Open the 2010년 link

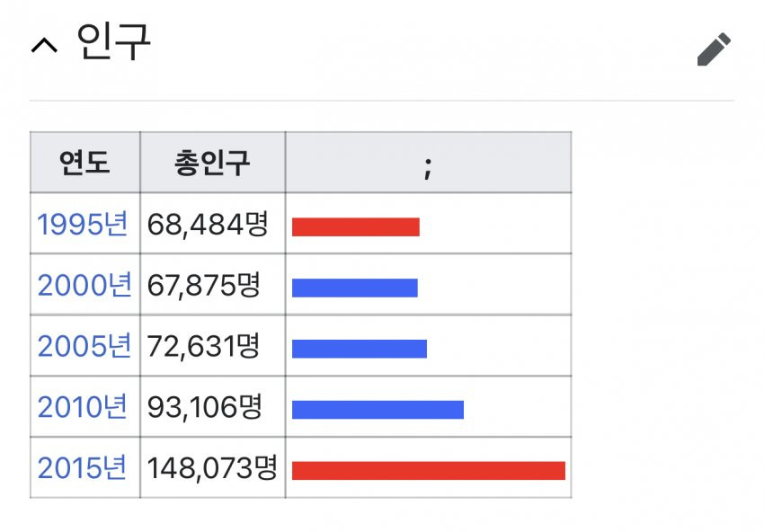coord(83,407)
